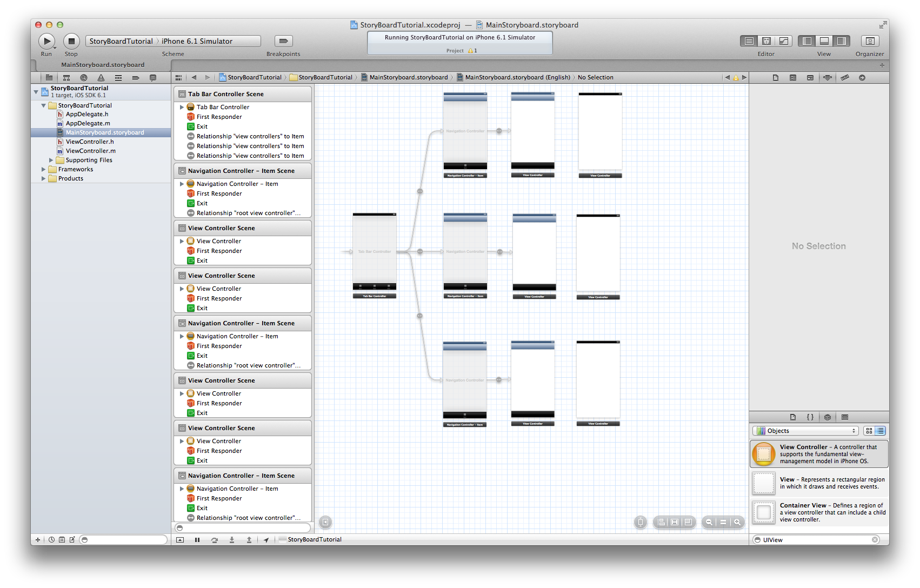The height and width of the screenshot is (588, 920).
Task: Click the UIView library search field
Action: 816,540
